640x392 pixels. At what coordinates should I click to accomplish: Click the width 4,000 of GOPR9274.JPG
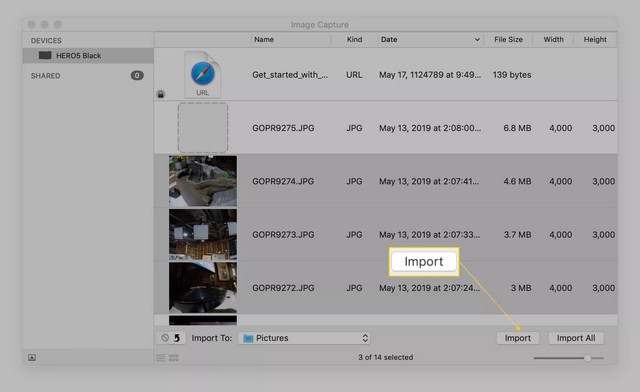click(560, 181)
